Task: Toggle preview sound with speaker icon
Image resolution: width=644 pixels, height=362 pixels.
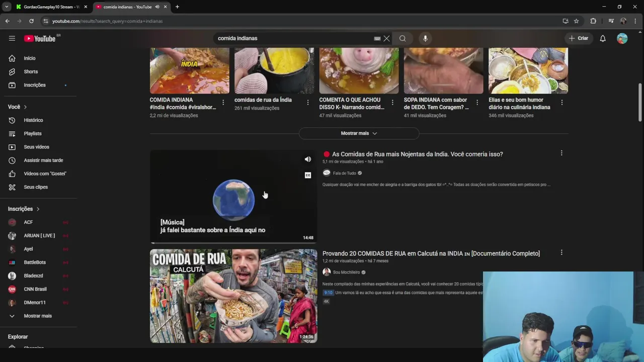Action: tap(308, 159)
